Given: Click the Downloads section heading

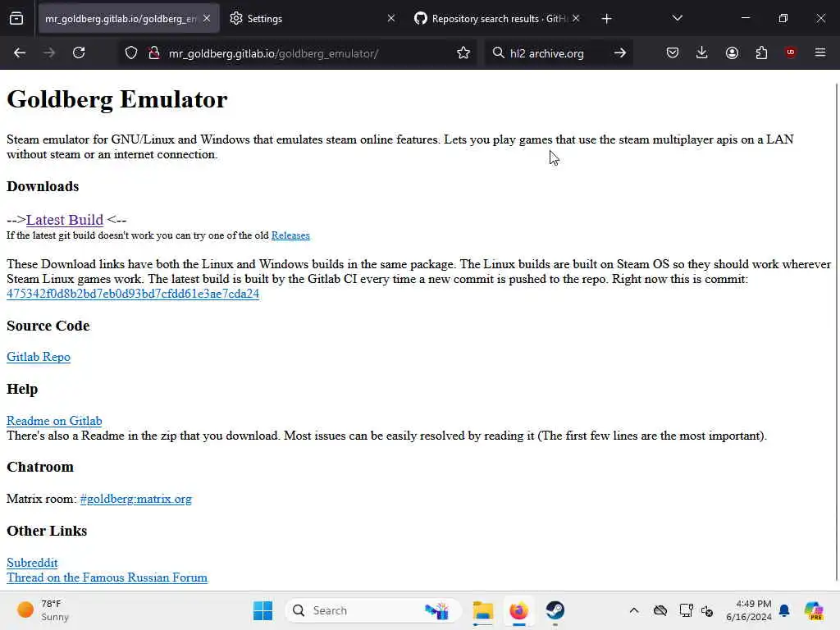Looking at the screenshot, I should [43, 186].
